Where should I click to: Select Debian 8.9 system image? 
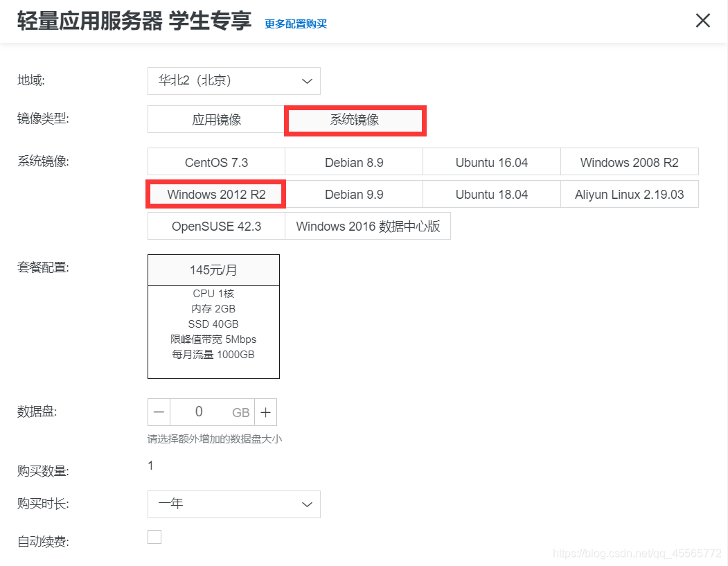click(x=354, y=162)
